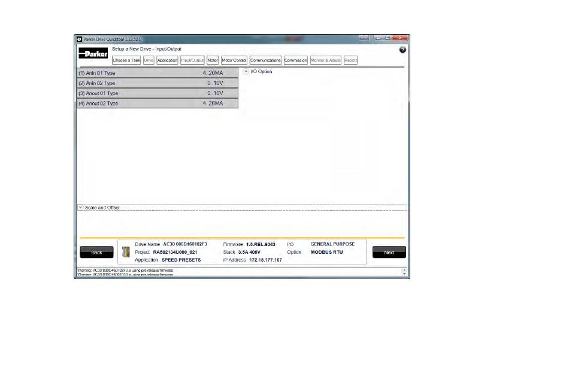
Task: Click the warning log scroll down arrow
Action: (404, 274)
